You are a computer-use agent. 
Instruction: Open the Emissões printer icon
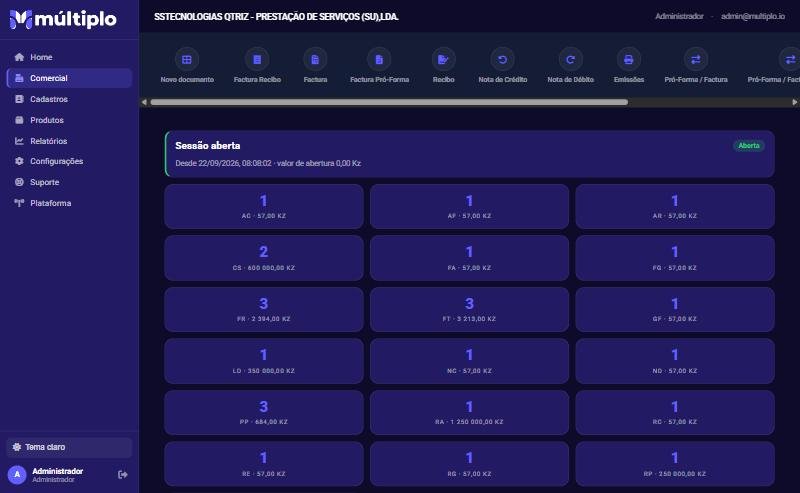629,60
